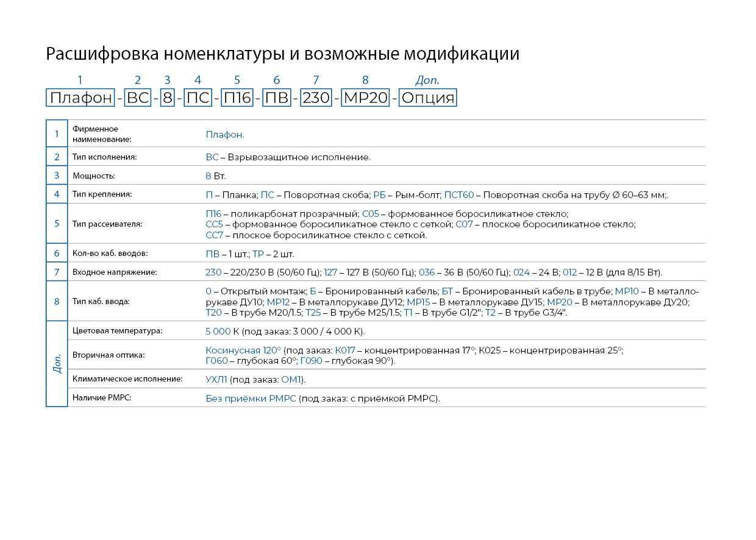Select the '036' voltage code in the table
This screenshot has width=756, height=540.
click(x=427, y=272)
